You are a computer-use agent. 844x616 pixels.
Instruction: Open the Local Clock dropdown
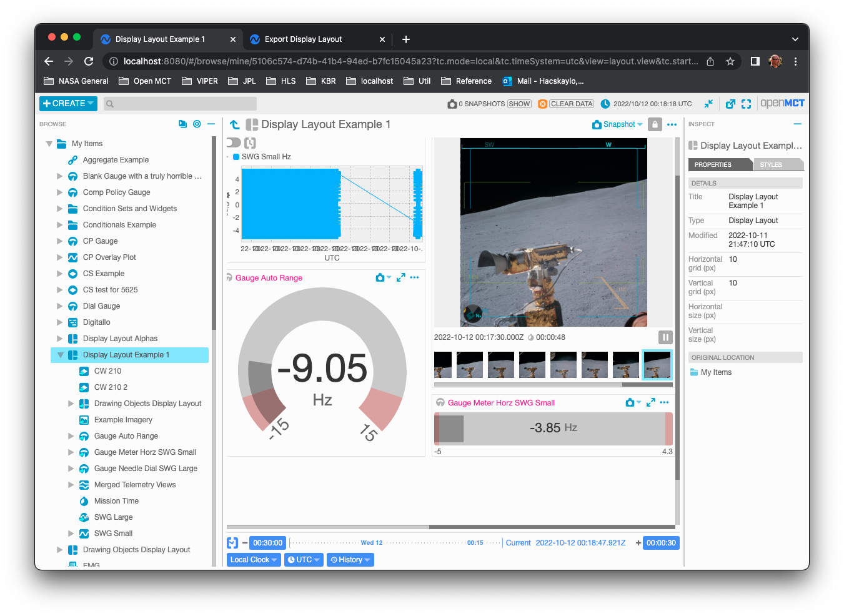click(x=253, y=559)
